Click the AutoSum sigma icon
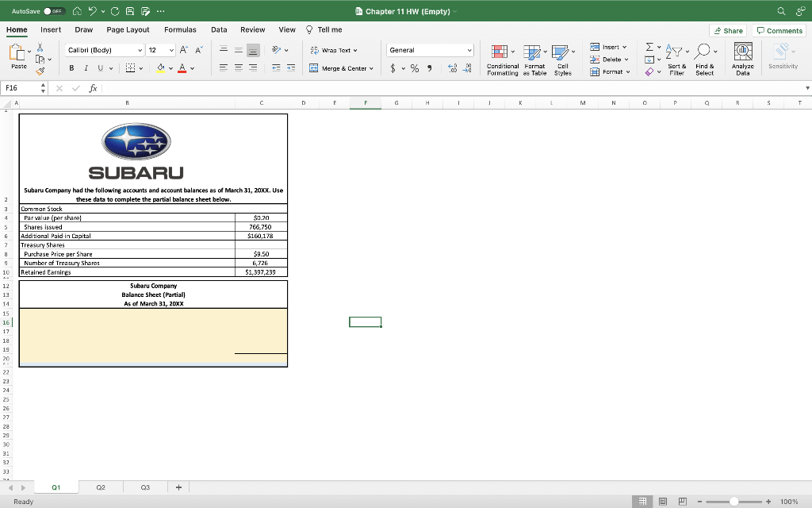The image size is (812, 508). pyautogui.click(x=649, y=46)
